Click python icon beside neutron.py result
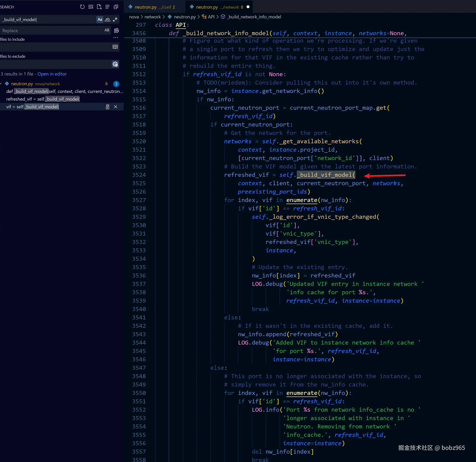This screenshot has width=476, height=462. tap(7, 84)
